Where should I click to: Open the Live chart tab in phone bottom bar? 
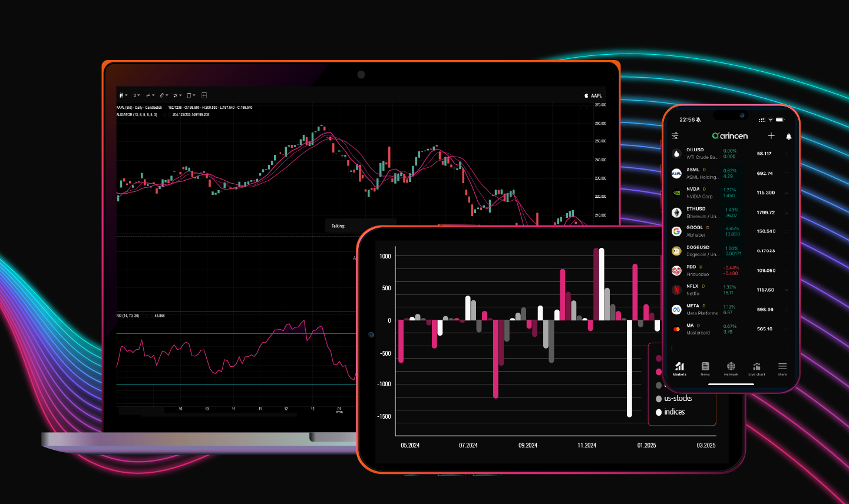click(x=756, y=369)
